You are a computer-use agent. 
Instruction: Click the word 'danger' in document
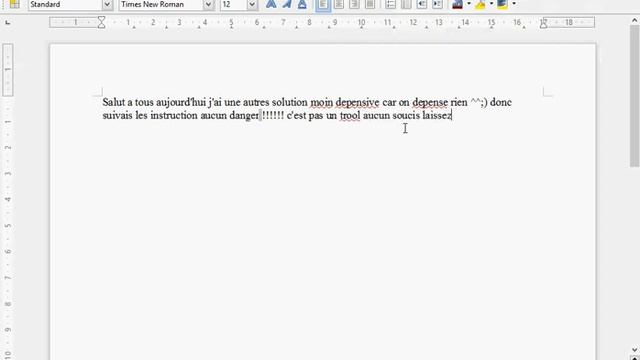[244, 116]
